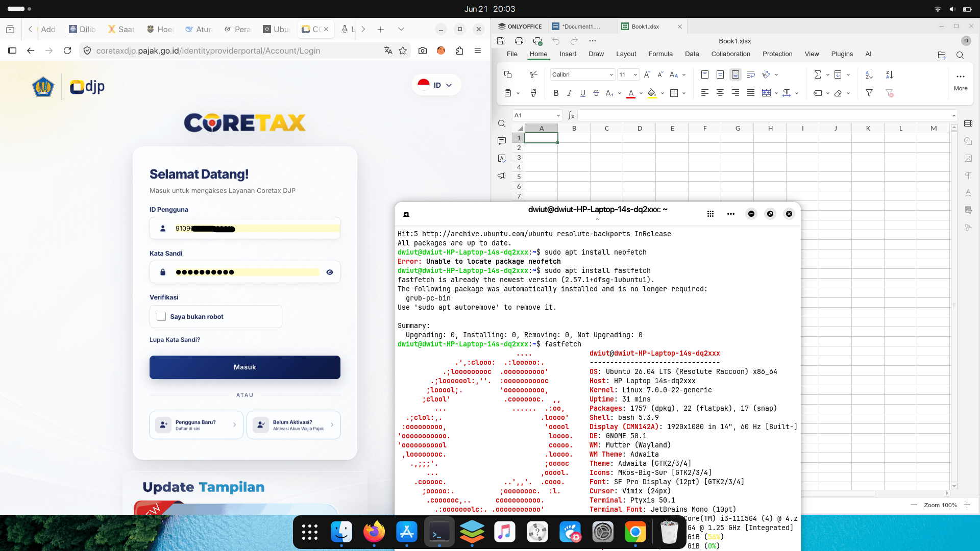Align cell text to center
Screen dimensions: 980x551
(x=720, y=93)
